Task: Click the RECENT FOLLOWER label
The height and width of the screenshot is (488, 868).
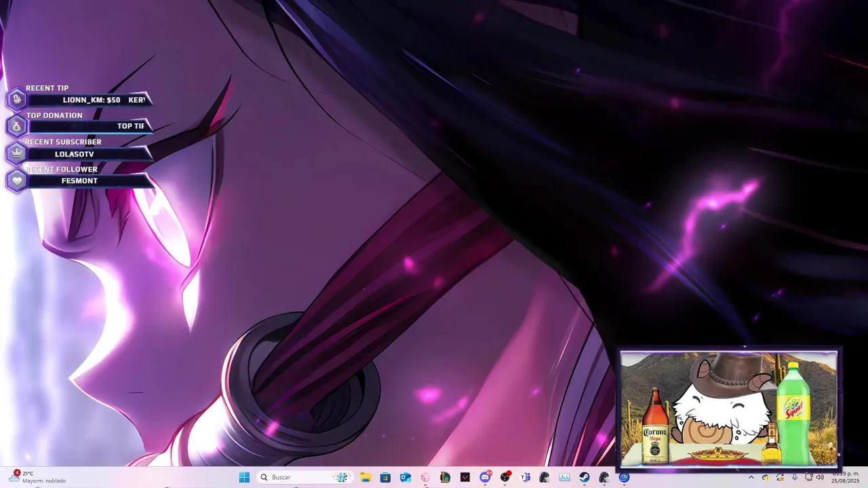Action: tap(62, 169)
